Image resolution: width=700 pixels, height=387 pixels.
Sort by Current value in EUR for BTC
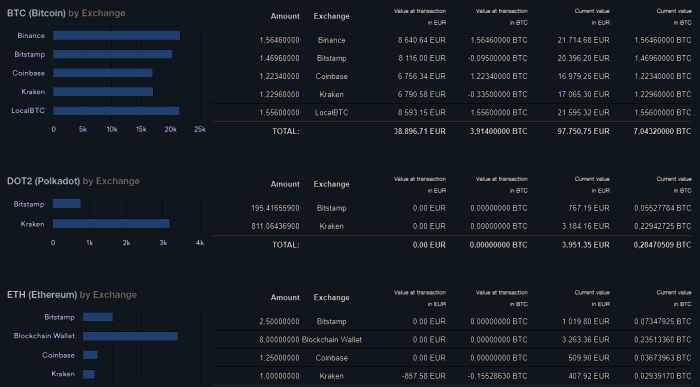[x=592, y=17]
